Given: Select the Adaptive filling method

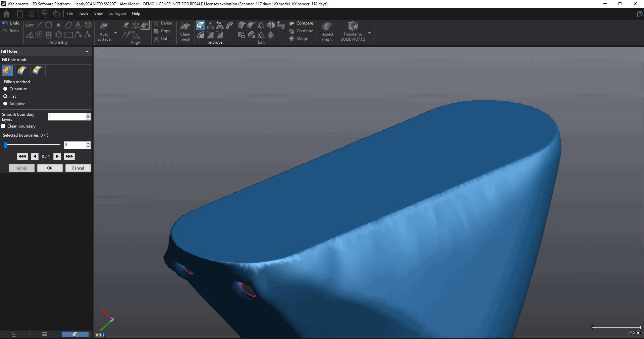Looking at the screenshot, I should (5, 104).
